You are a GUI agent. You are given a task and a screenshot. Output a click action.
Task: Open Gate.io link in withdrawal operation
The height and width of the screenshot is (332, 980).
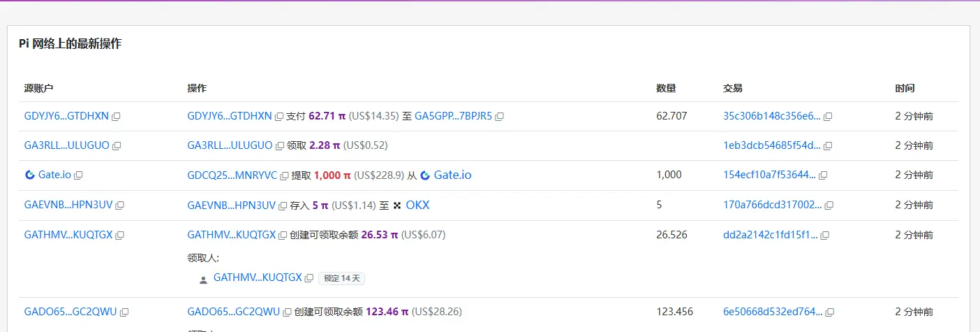coord(452,175)
